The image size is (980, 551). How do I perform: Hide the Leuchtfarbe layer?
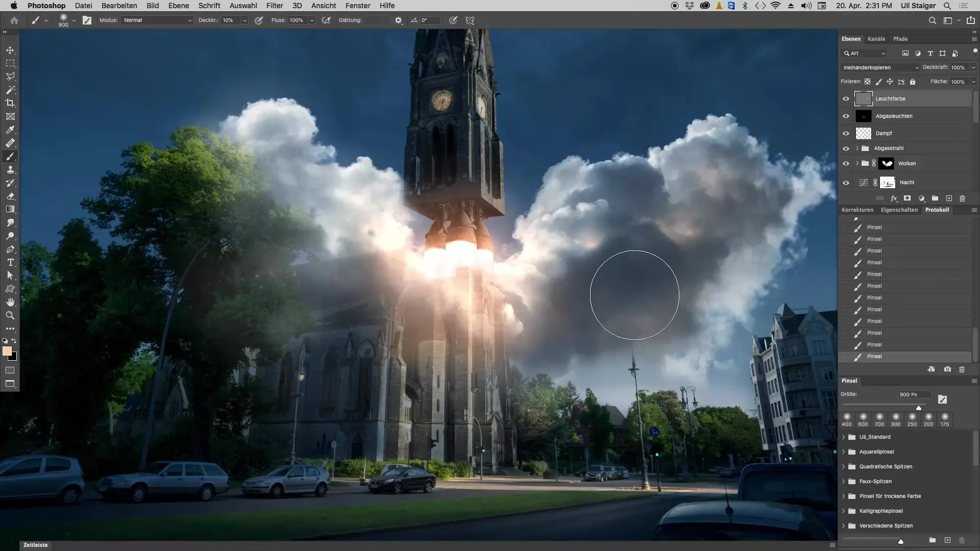(x=846, y=98)
